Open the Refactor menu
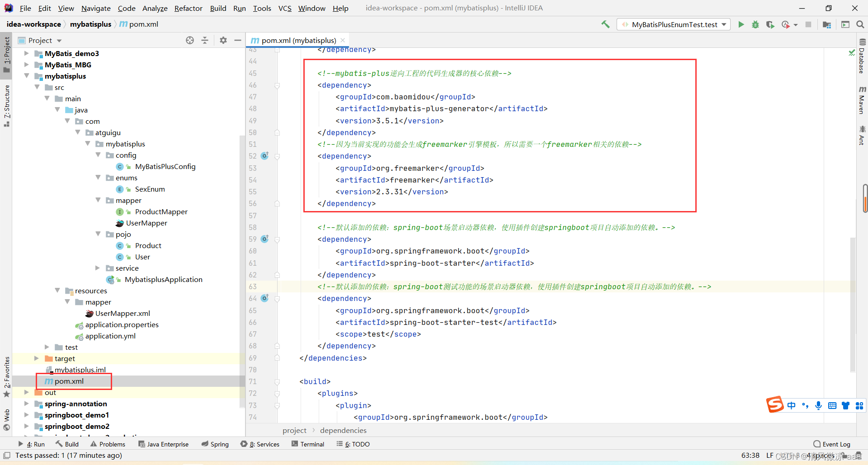The height and width of the screenshot is (465, 868). click(x=188, y=8)
